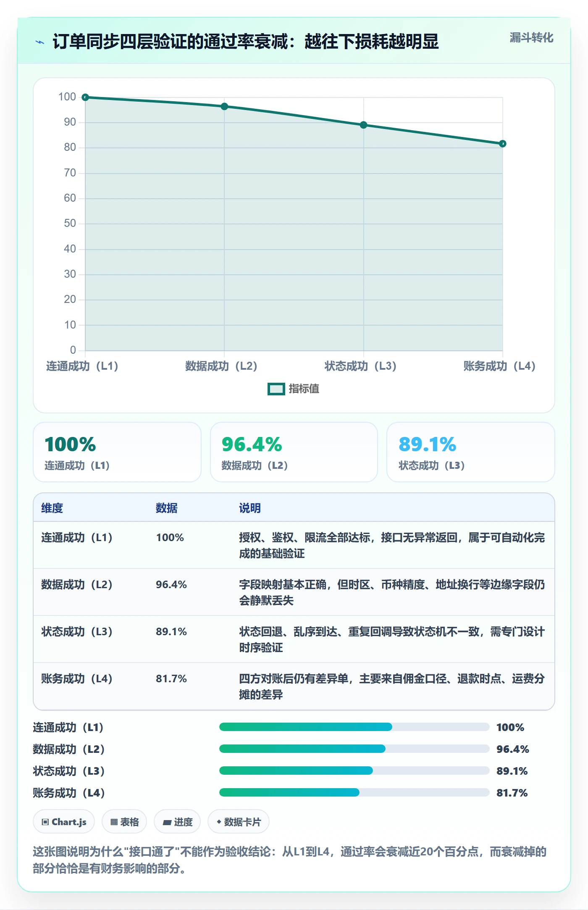The height and width of the screenshot is (910, 588).
Task: Select the 状态成功（L3）cell in the table
Action: (77, 632)
